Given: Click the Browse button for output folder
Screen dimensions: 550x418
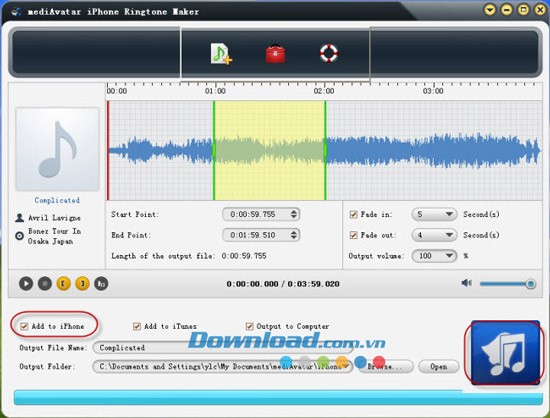Looking at the screenshot, I should coord(386,366).
